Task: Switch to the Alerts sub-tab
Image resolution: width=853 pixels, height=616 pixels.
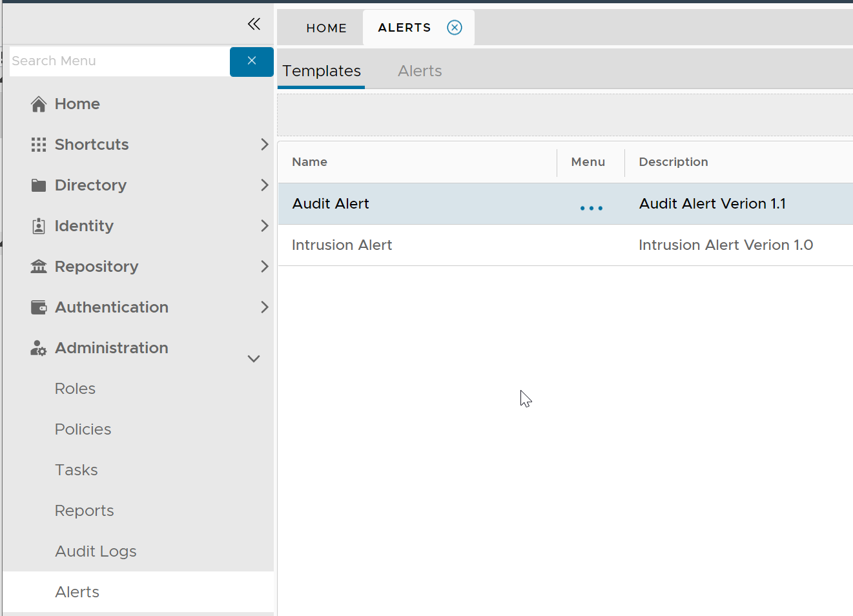Action: point(420,71)
